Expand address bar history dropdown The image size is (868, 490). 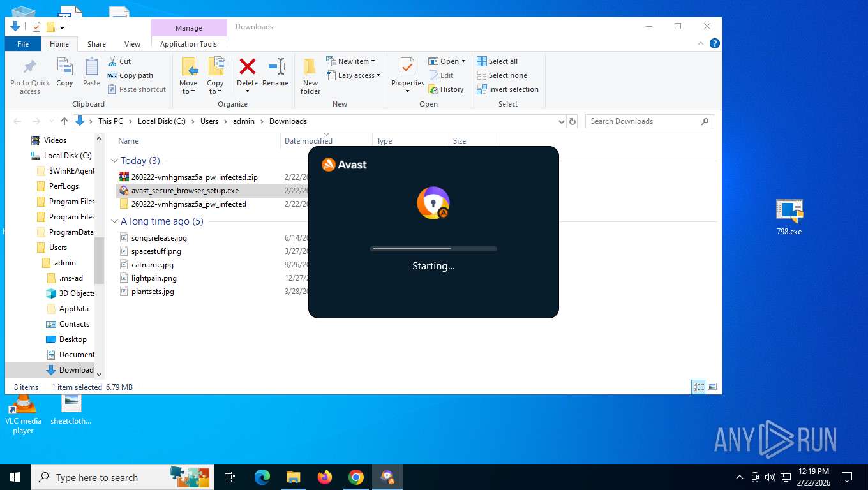coord(561,121)
